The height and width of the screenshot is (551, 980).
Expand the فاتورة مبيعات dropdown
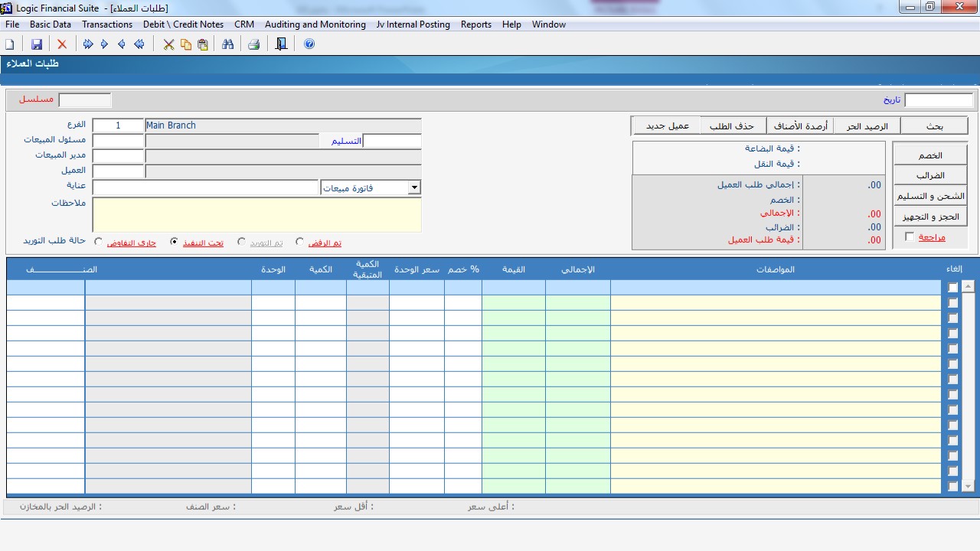414,187
